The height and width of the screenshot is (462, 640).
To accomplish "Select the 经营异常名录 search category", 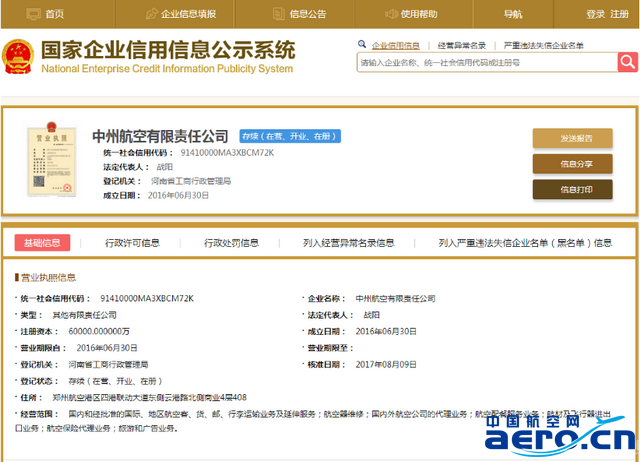I will (462, 45).
